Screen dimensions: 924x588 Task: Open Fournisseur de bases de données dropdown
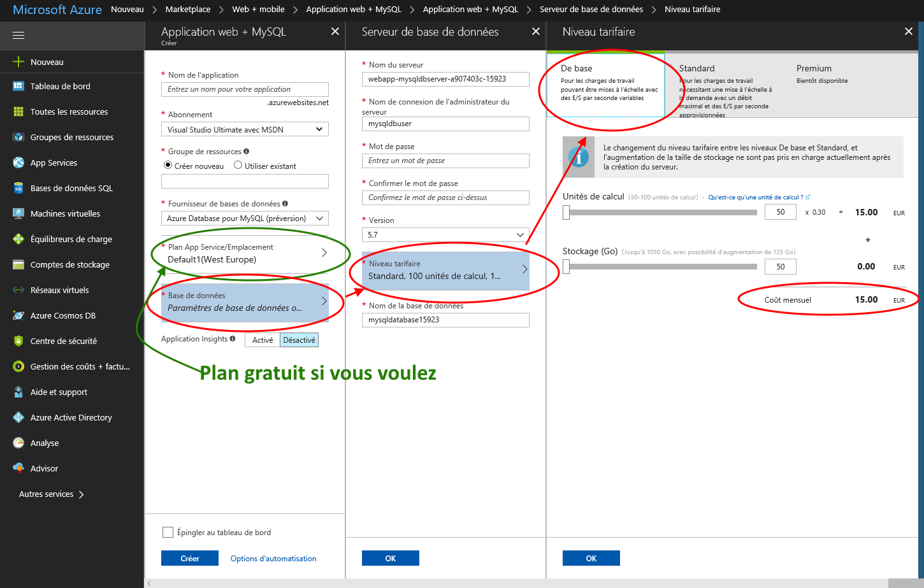click(245, 219)
